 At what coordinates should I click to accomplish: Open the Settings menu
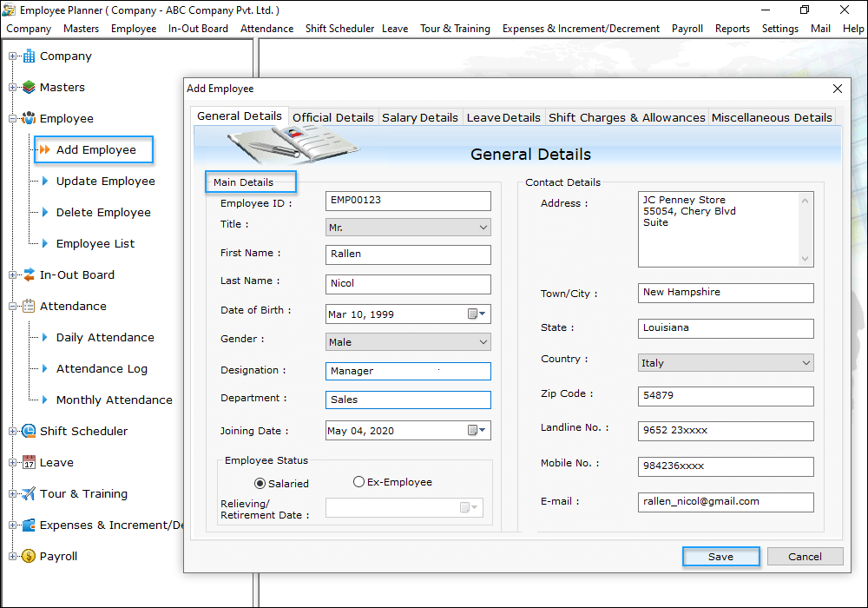click(x=780, y=29)
